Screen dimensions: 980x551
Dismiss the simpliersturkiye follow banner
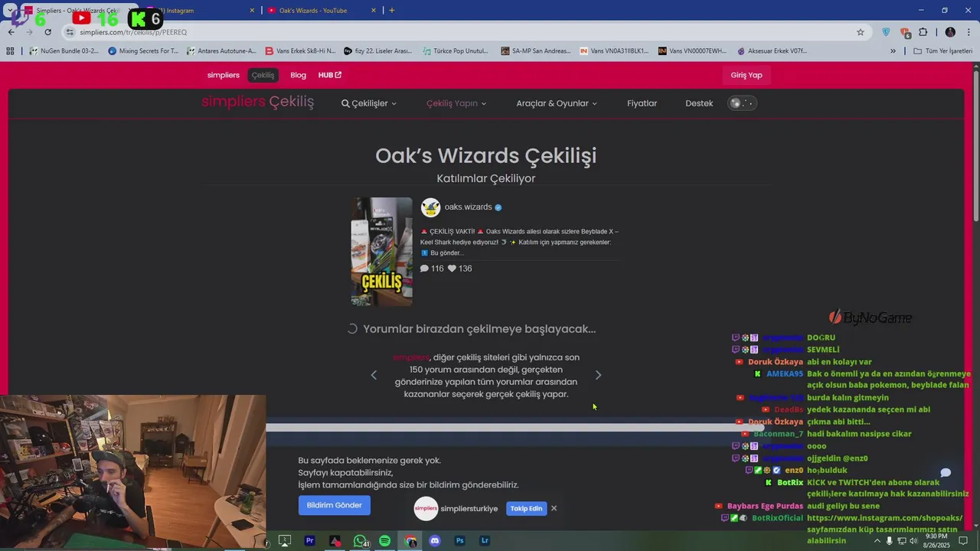(554, 508)
